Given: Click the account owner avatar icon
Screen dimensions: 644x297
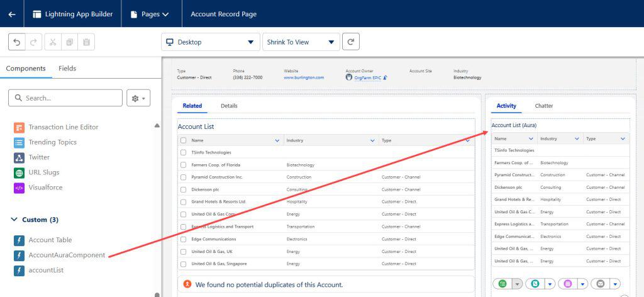Looking at the screenshot, I should [x=349, y=77].
